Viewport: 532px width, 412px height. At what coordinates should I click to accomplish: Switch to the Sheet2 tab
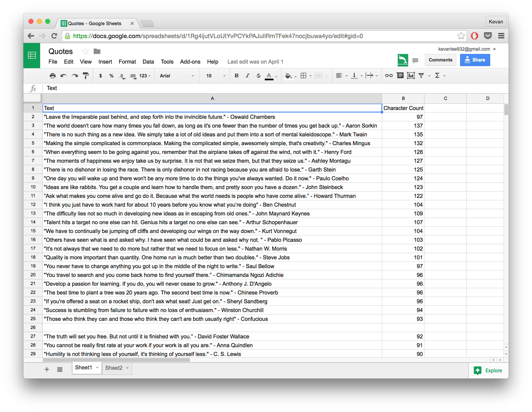pyautogui.click(x=114, y=368)
